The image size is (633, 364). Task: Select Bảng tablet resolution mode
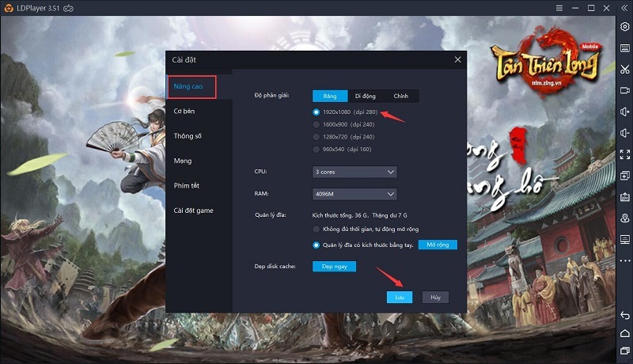tap(330, 96)
